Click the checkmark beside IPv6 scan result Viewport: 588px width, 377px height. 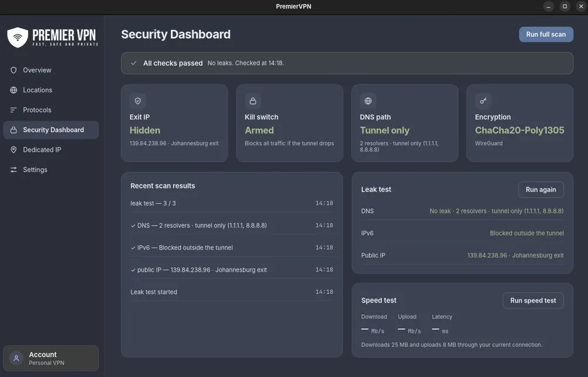click(133, 248)
